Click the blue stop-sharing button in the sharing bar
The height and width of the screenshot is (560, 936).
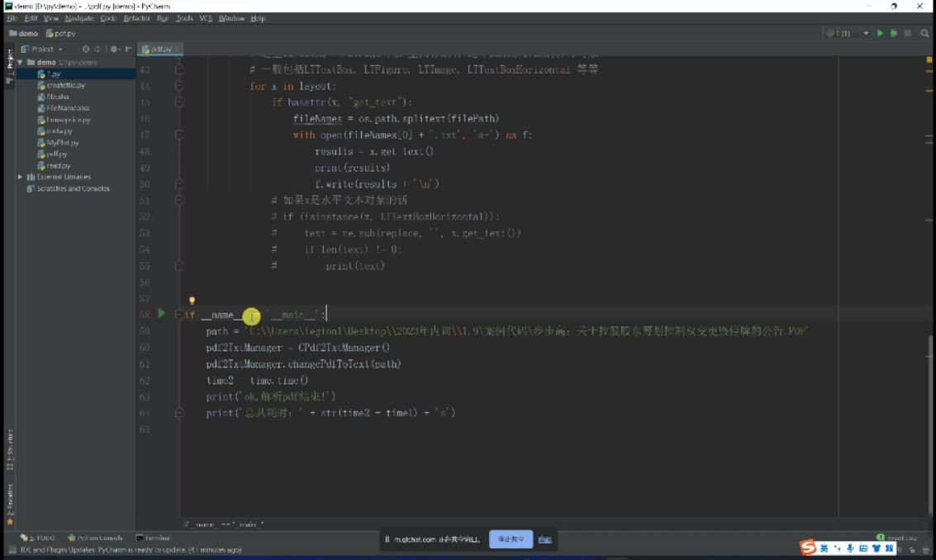pos(511,539)
